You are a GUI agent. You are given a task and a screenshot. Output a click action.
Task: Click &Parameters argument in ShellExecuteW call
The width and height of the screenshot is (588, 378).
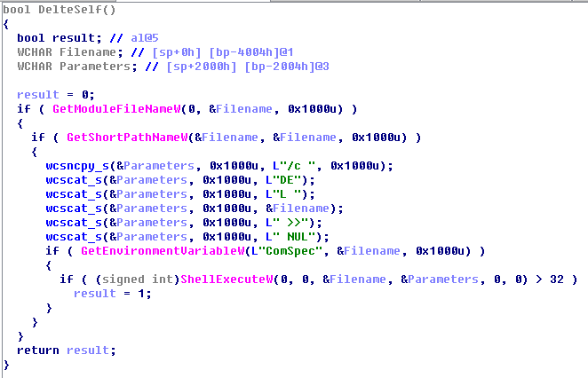(440, 280)
